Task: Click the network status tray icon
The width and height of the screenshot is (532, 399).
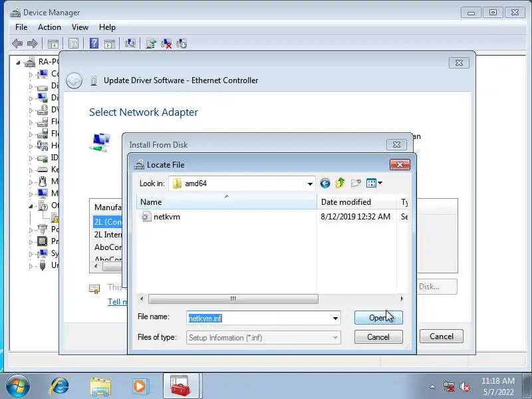Action: [448, 386]
